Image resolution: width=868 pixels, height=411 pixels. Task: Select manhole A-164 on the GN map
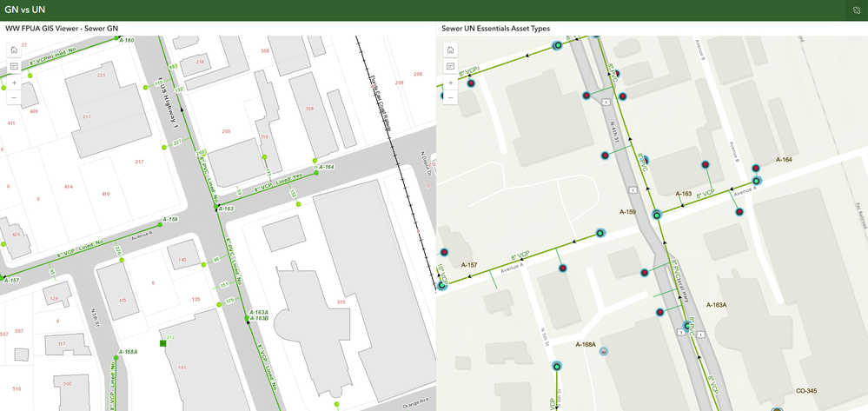click(x=316, y=173)
